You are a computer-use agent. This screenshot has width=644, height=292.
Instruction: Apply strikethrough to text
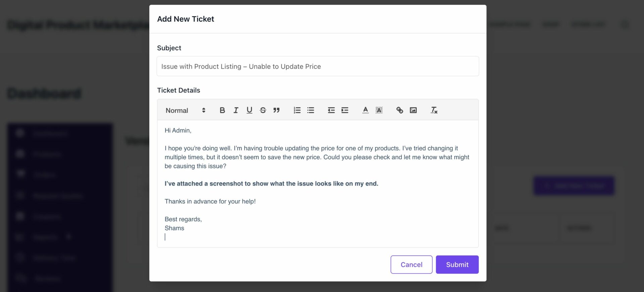pos(263,110)
